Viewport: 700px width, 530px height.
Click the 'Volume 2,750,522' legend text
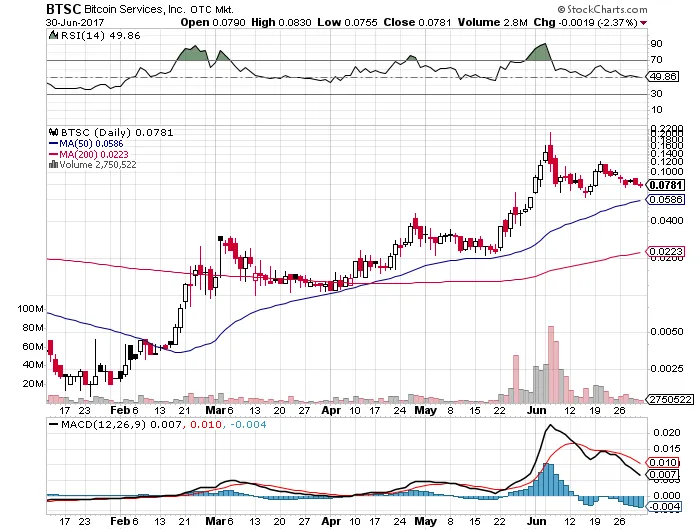98,165
